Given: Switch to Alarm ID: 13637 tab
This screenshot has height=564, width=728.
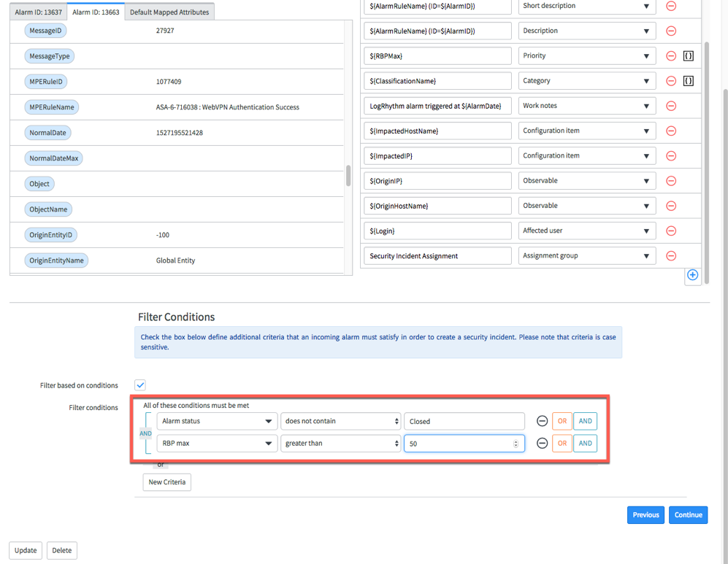Looking at the screenshot, I should click(x=38, y=12).
